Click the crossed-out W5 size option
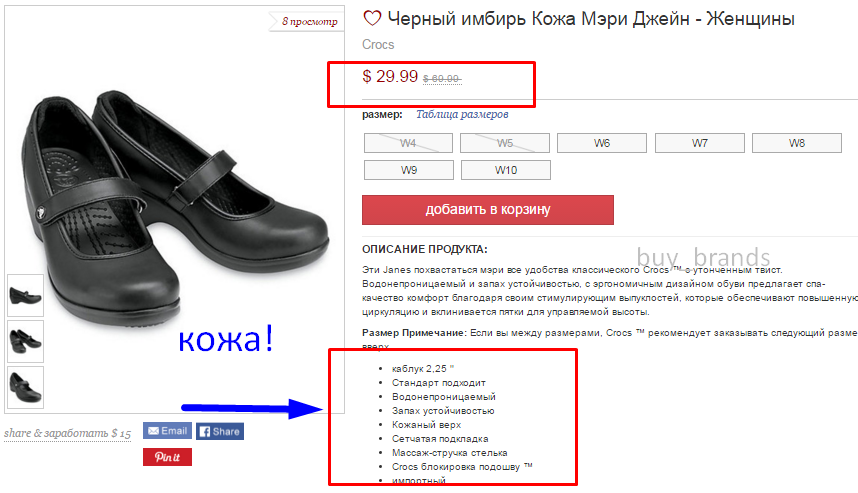Image resolution: width=858 pixels, height=493 pixels. pyautogui.click(x=505, y=143)
